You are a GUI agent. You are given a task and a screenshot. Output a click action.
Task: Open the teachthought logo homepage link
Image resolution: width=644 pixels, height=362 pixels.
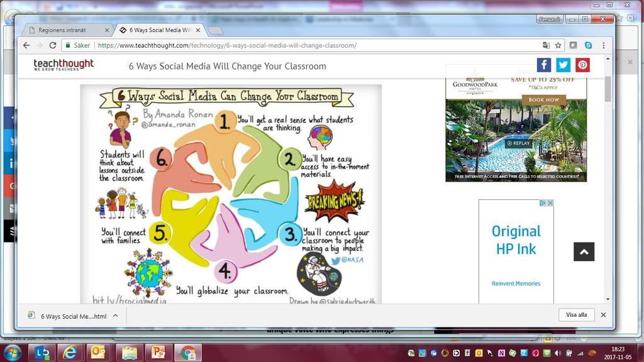64,65
